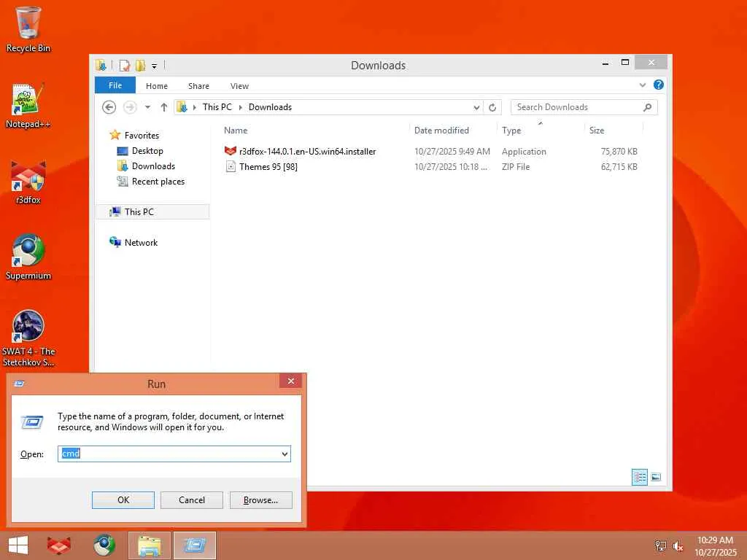This screenshot has height=560, width=747.
Task: Go forward in the Downloads window
Action: click(130, 107)
